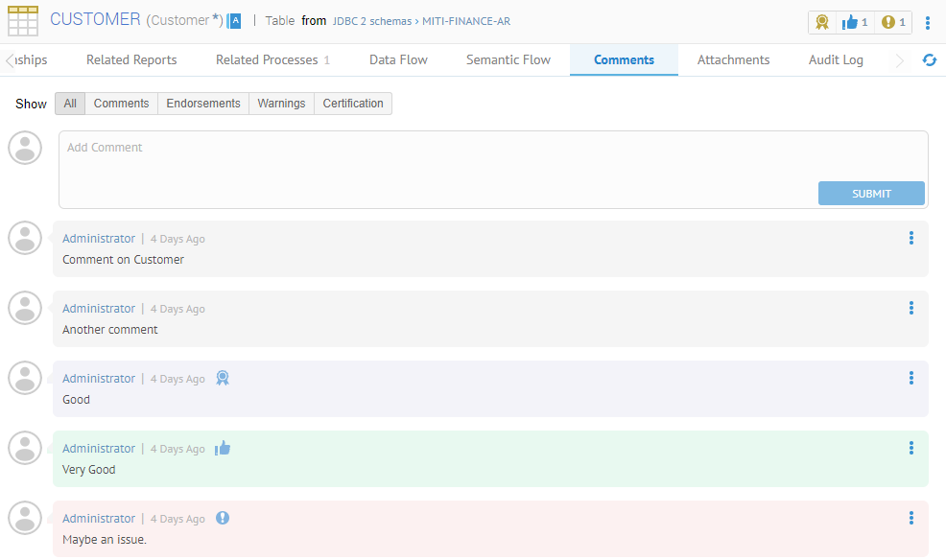Click the thumbs-up icon on 'Very Good' comment
The height and width of the screenshot is (560, 946).
click(223, 448)
